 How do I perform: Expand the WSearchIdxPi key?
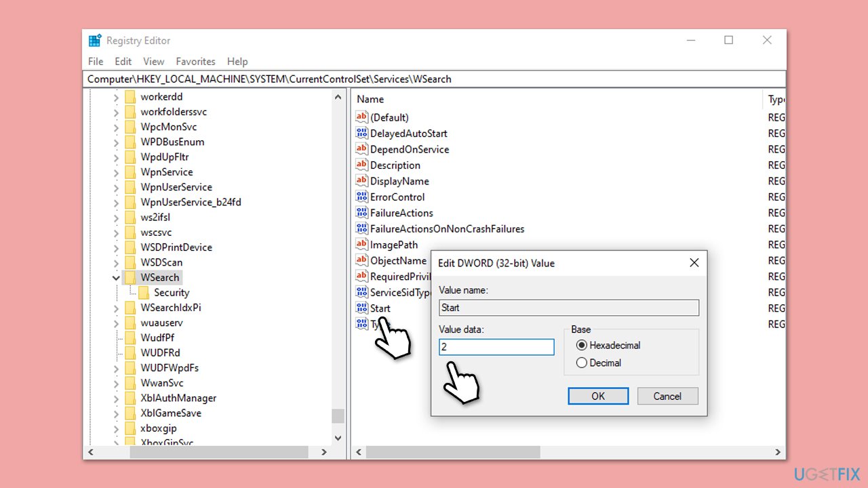pyautogui.click(x=116, y=308)
